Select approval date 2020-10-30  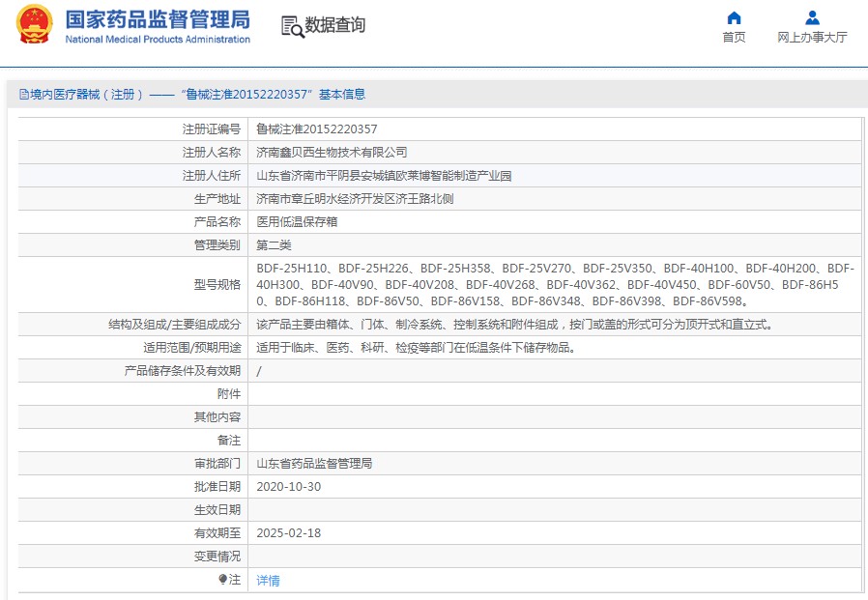[x=288, y=487]
